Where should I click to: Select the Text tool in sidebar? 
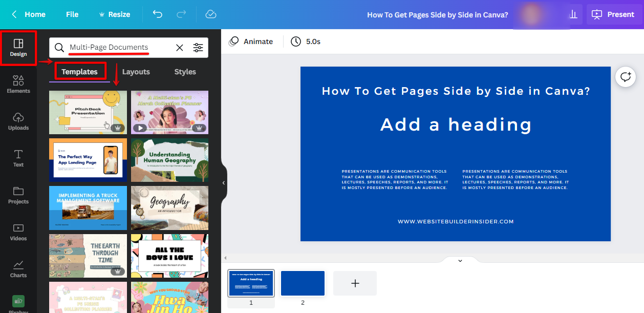18,158
